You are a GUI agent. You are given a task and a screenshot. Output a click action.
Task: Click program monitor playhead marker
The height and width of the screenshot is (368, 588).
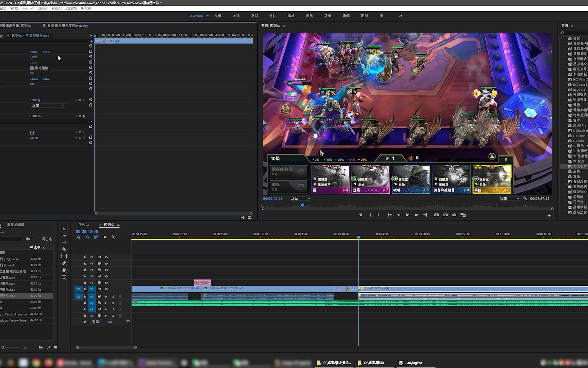click(303, 205)
